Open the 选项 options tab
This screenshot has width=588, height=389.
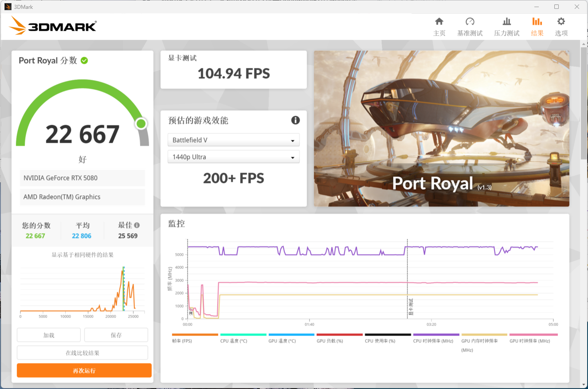point(561,27)
